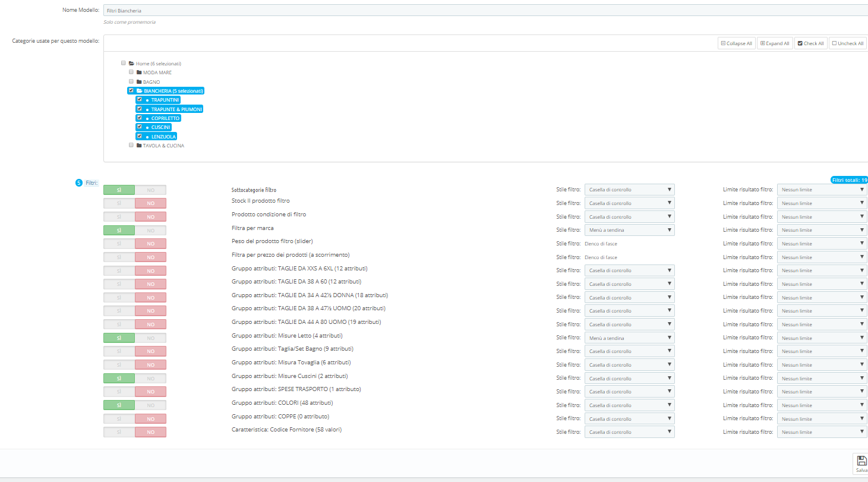Click the blue 5 Filtri badge

point(78,183)
